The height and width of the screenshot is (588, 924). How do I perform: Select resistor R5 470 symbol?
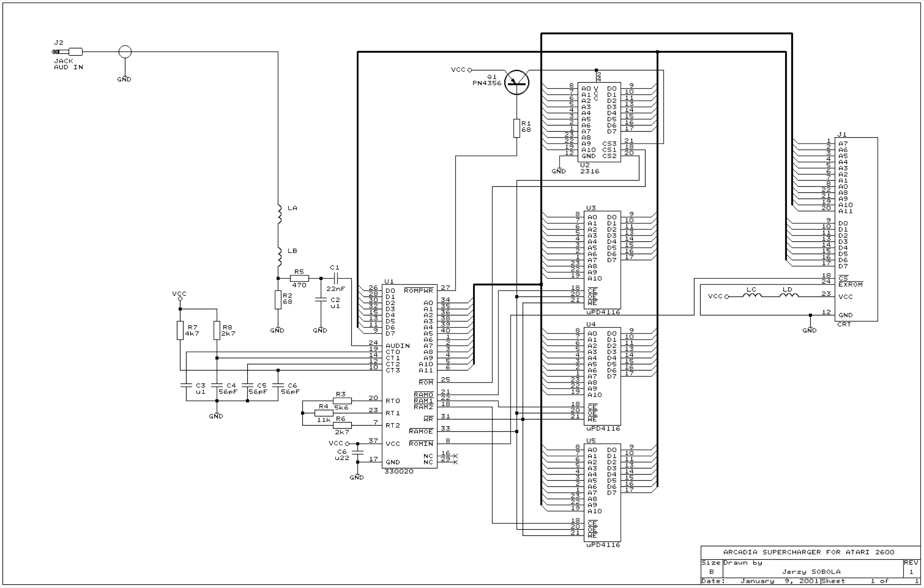(x=299, y=278)
